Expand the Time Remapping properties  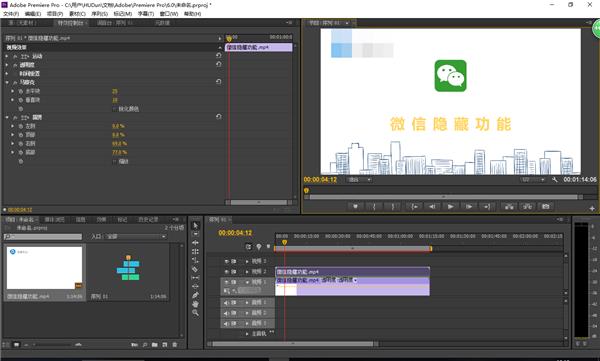[x=7, y=73]
